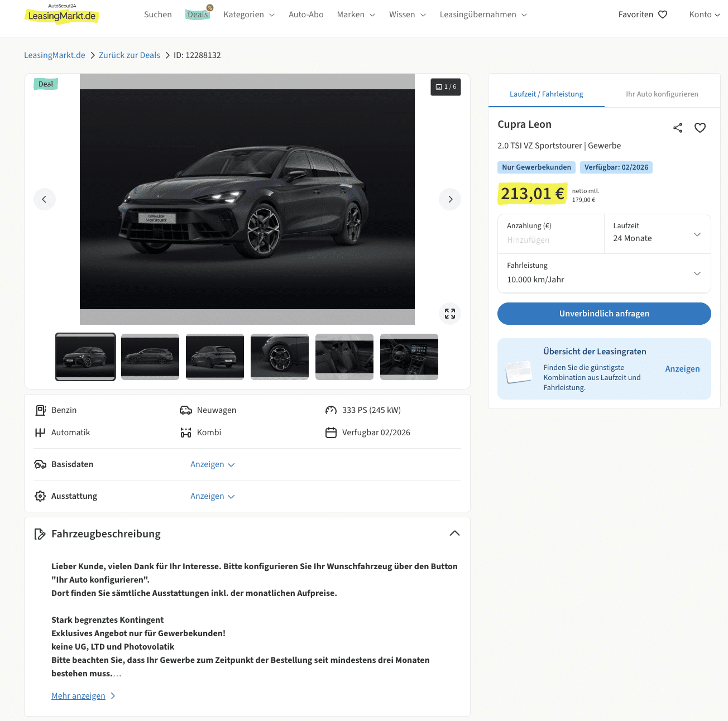Image resolution: width=728 pixels, height=721 pixels.
Task: Open the Laufzeit 24 Monate dropdown
Action: (x=657, y=234)
